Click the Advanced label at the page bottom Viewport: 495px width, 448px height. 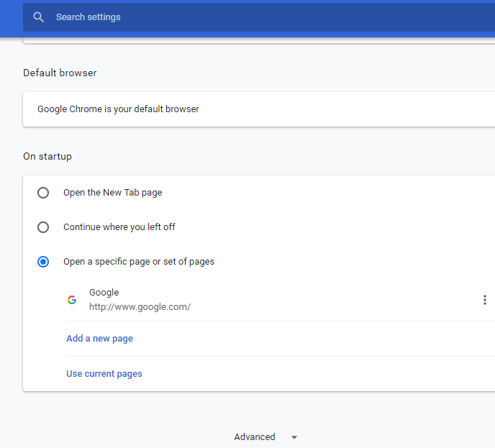tap(255, 437)
